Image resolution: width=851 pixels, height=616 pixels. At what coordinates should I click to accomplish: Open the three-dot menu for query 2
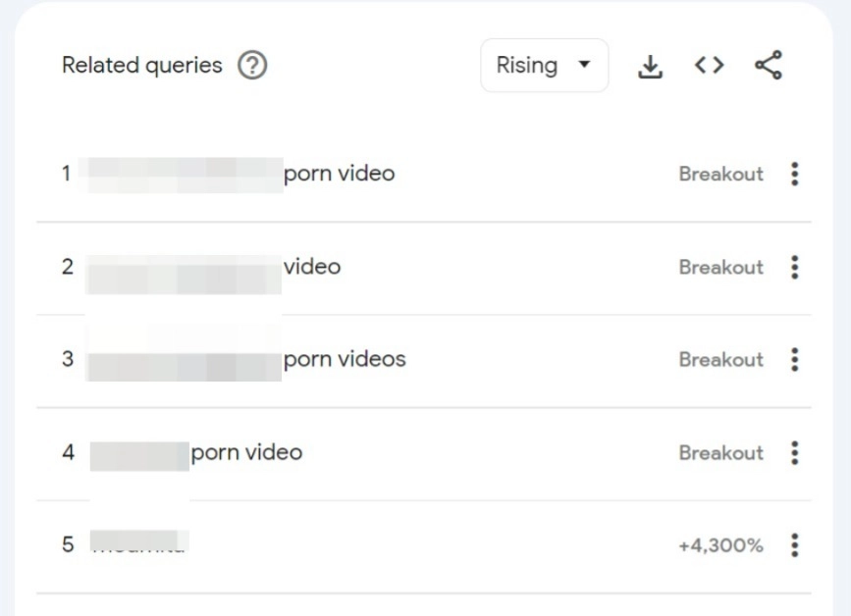(x=794, y=267)
